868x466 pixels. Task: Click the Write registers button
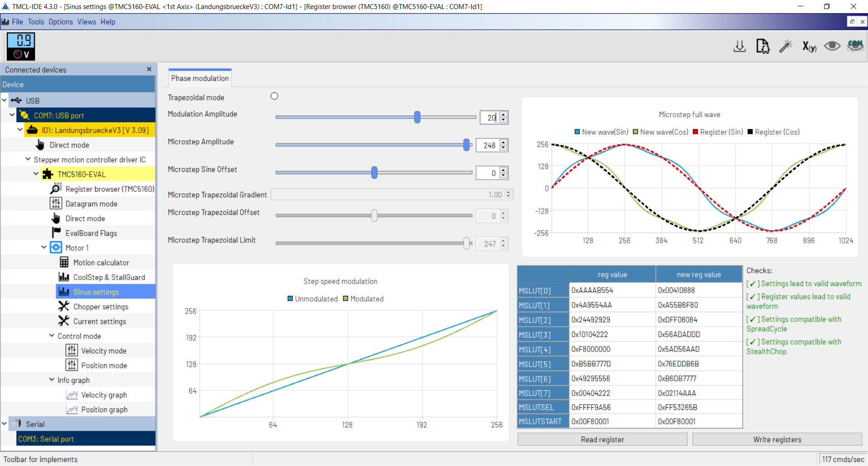click(777, 439)
